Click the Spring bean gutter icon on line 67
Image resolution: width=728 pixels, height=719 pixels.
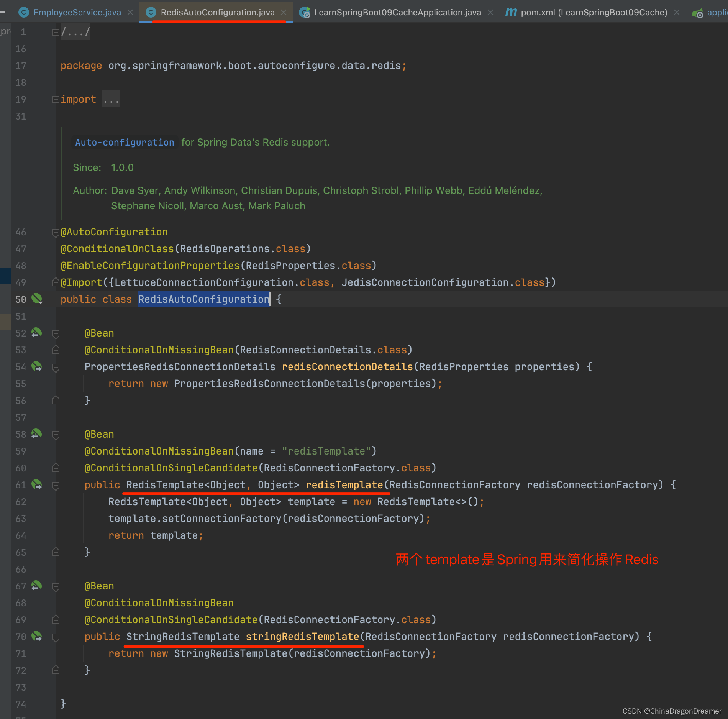37,585
